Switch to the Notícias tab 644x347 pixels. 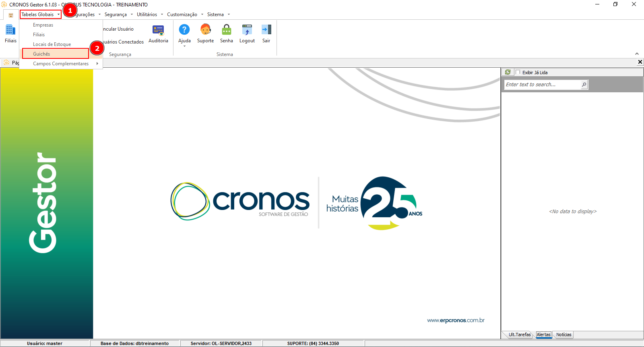click(x=563, y=335)
